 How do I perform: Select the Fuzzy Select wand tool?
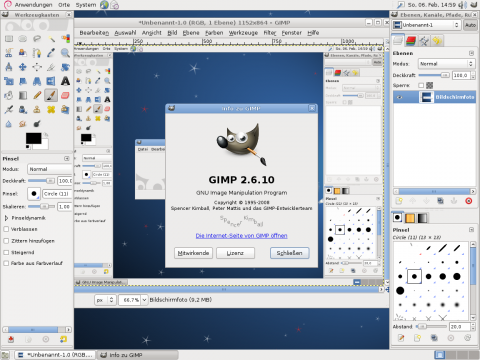click(x=51, y=39)
